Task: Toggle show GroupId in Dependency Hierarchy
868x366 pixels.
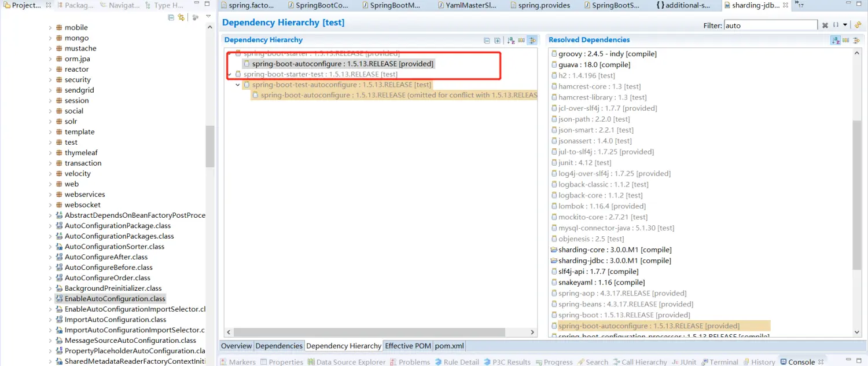Action: pos(522,41)
